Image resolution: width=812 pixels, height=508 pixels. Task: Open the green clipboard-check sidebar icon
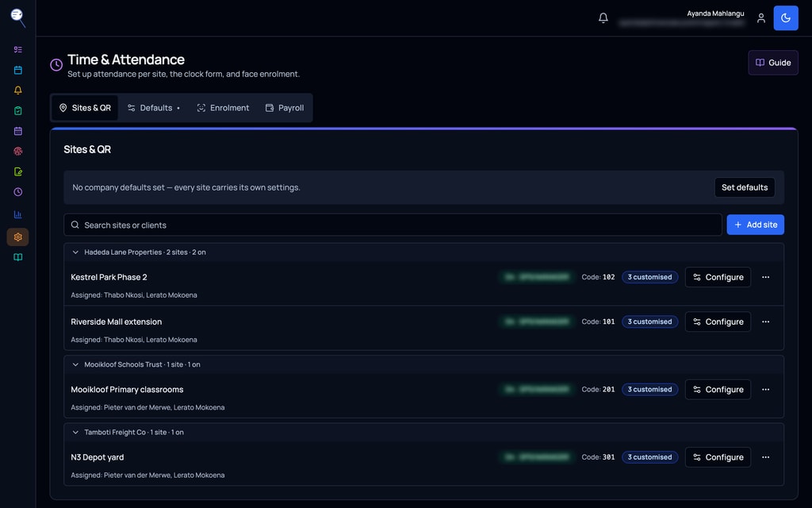(x=18, y=110)
